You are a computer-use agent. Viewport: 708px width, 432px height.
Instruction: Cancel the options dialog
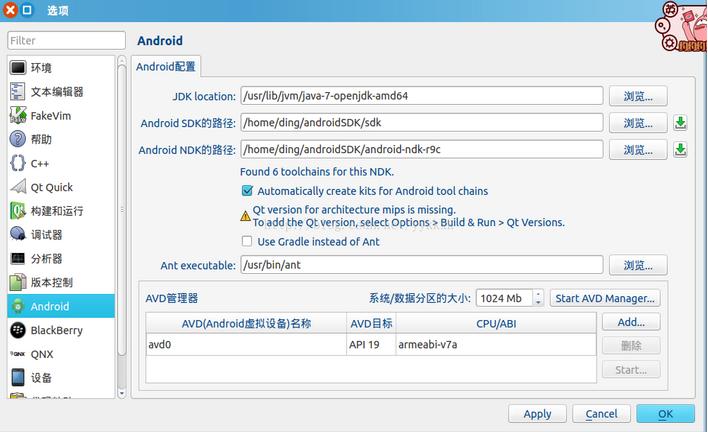601,414
